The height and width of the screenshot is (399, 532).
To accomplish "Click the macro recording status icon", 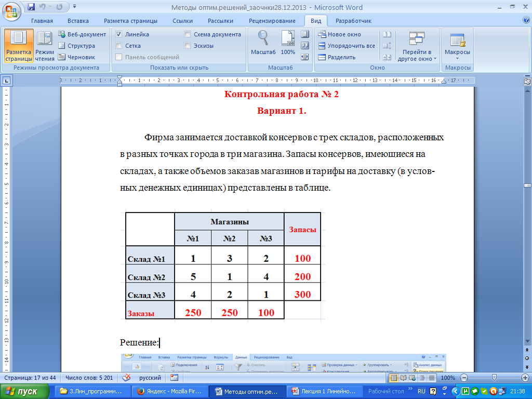I will [x=174, y=378].
